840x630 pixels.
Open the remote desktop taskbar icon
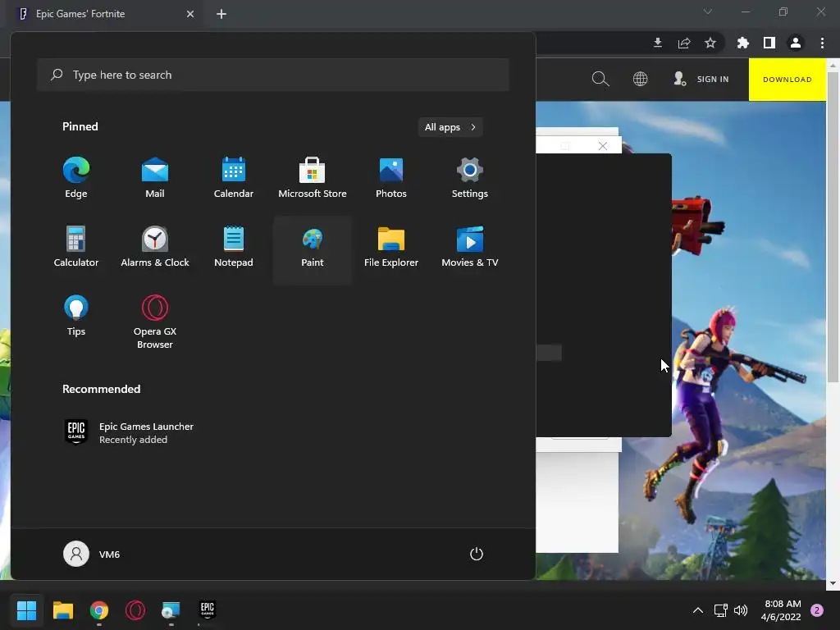[171, 609]
